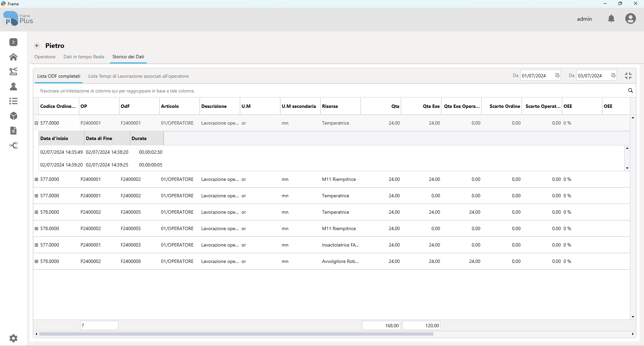Select the 02/07/2024 14:39:20 start date cell
The image size is (644, 346).
61,165
